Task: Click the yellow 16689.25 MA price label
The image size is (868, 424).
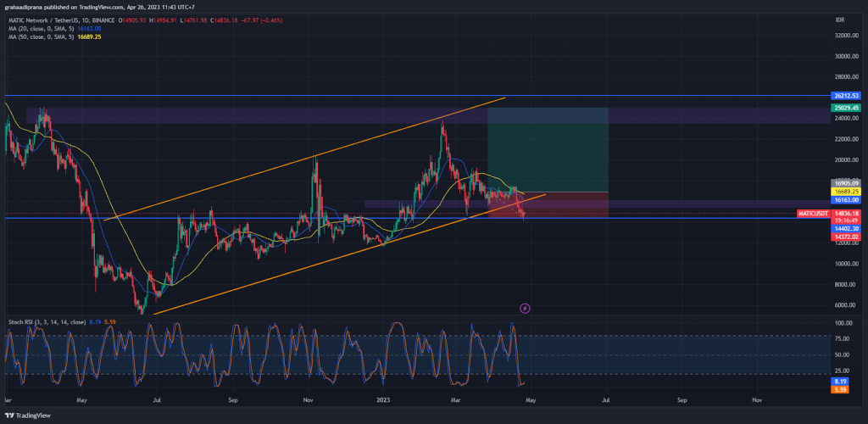Action: pyautogui.click(x=845, y=191)
